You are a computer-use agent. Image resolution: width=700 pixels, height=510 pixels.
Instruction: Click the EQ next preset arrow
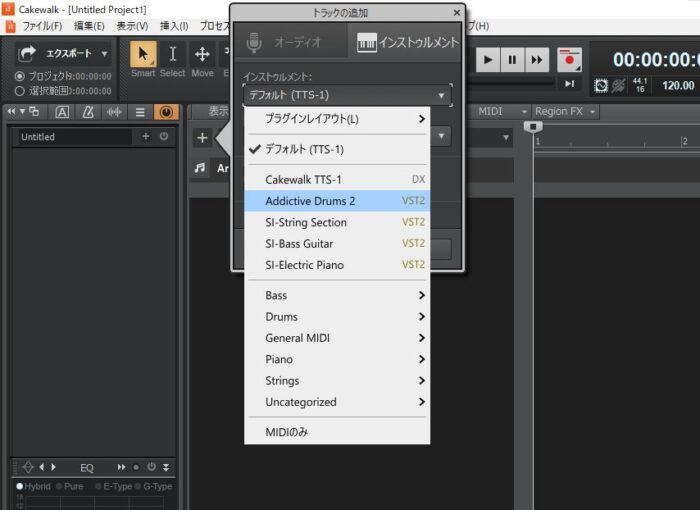(53, 467)
